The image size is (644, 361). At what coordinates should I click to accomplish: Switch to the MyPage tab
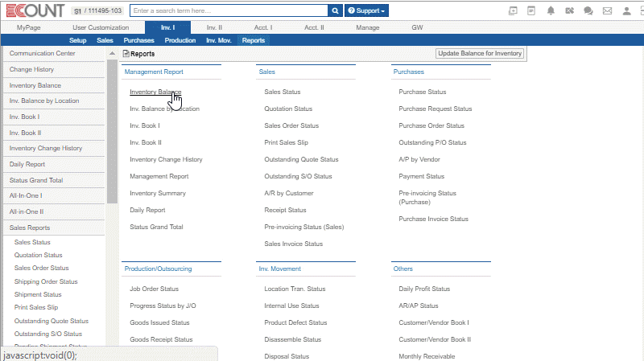[x=29, y=27]
